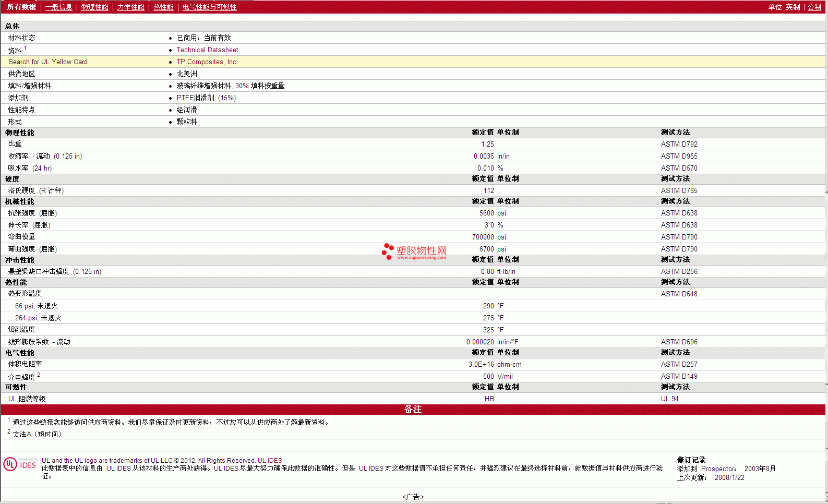Click the UL IDES logo icon

[x=20, y=464]
